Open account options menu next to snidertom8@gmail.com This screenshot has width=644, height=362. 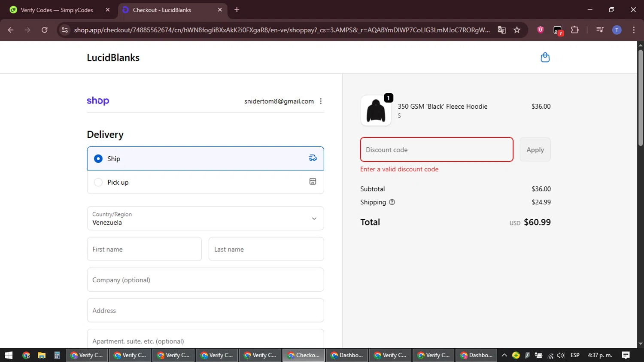(x=321, y=101)
